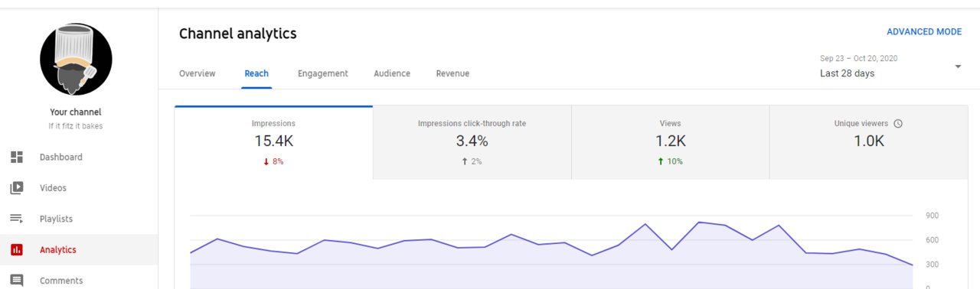This screenshot has width=980, height=289.
Task: Select the Unique viewers 1.0K card
Action: coord(868,142)
